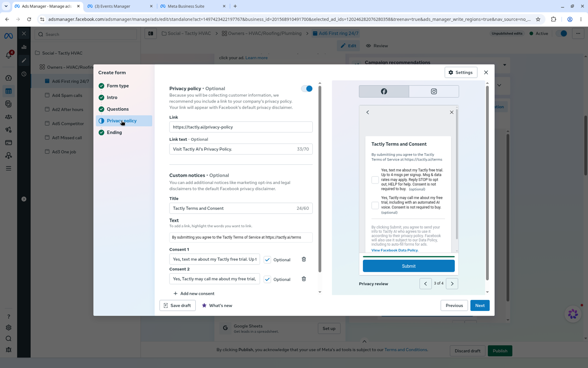The image size is (588, 368).
Task: Open the Questions step
Action: click(124, 109)
